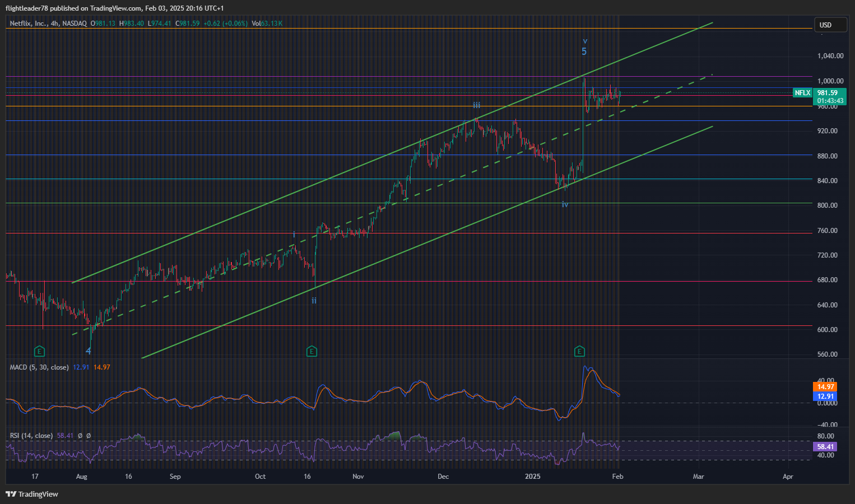Image resolution: width=855 pixels, height=504 pixels.
Task: Click the 17 date label on time axis
Action: pos(35,477)
